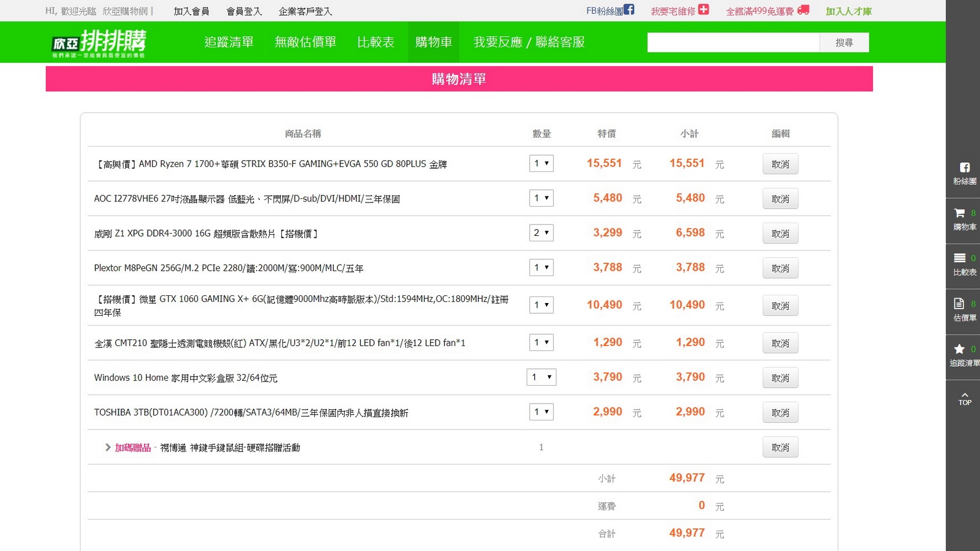This screenshot has height=551, width=980.
Task: Open quantity dropdown for AMD Ryzen 7 1700 bundle
Action: (541, 163)
